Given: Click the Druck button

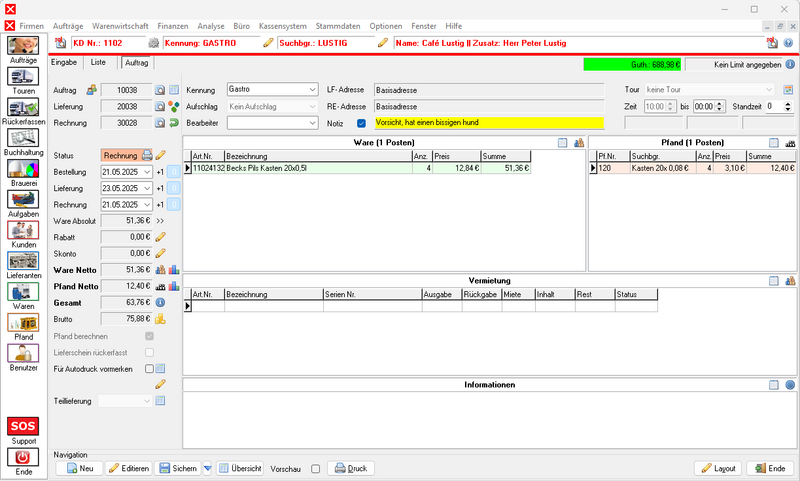Looking at the screenshot, I should pos(350,468).
